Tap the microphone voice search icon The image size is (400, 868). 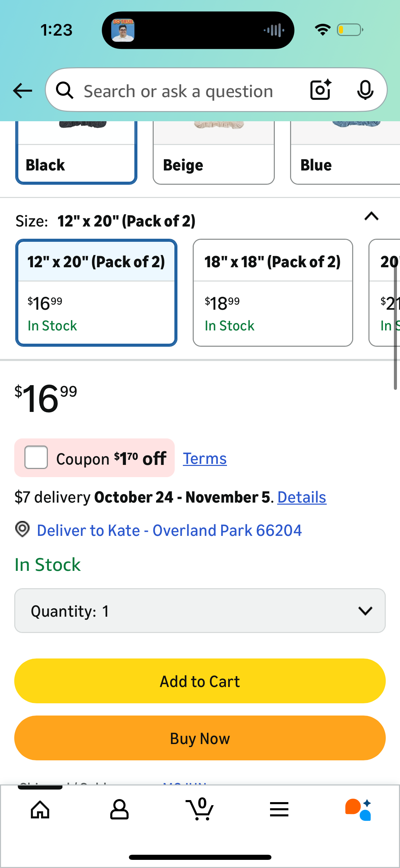click(365, 90)
